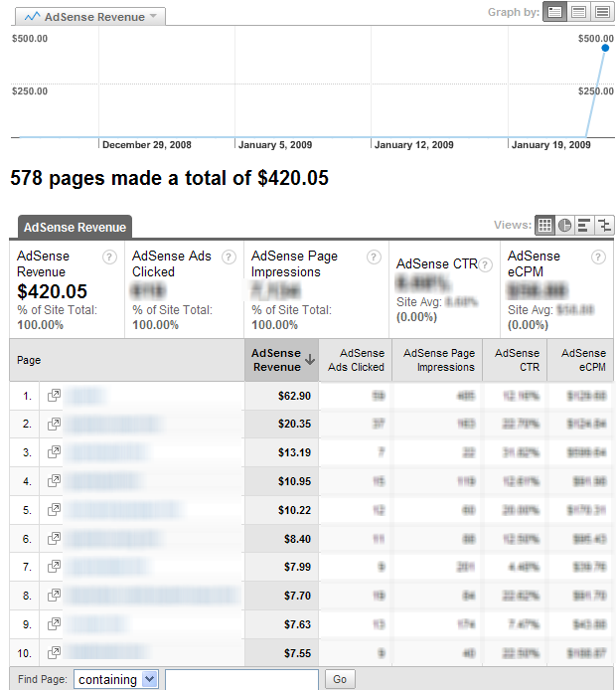Viewport: 616px width, 690px height.
Task: Click the January 12, 2009 axis label
Action: 413,145
